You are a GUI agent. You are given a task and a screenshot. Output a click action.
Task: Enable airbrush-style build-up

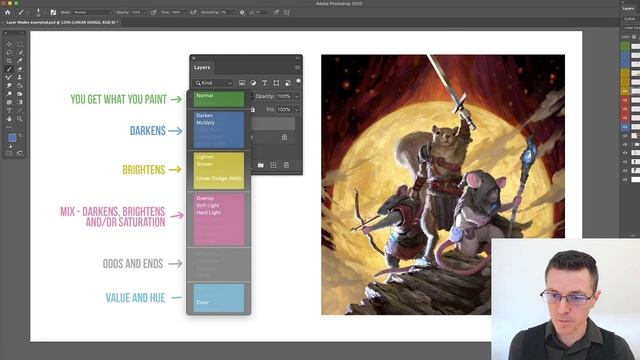click(193, 12)
